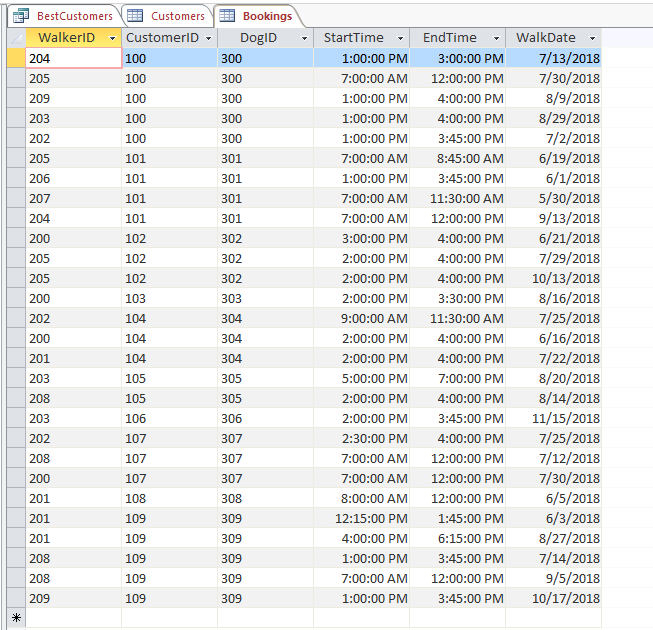Click the WalkerID cell containing 204 in first row
The width and height of the screenshot is (653, 630).
pos(74,58)
